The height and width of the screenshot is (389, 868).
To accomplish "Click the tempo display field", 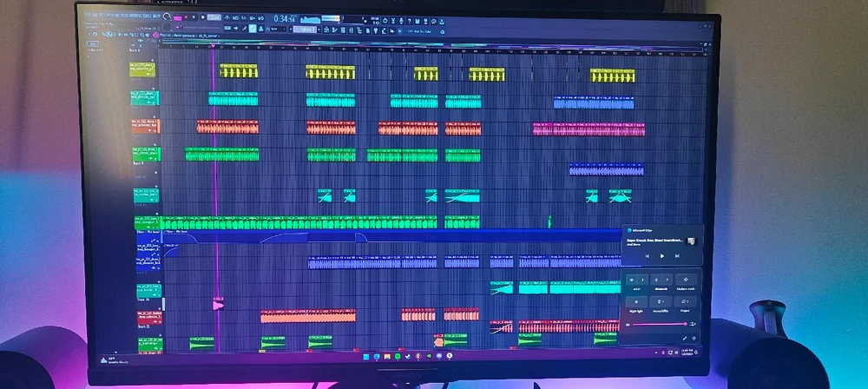I will tap(214, 17).
